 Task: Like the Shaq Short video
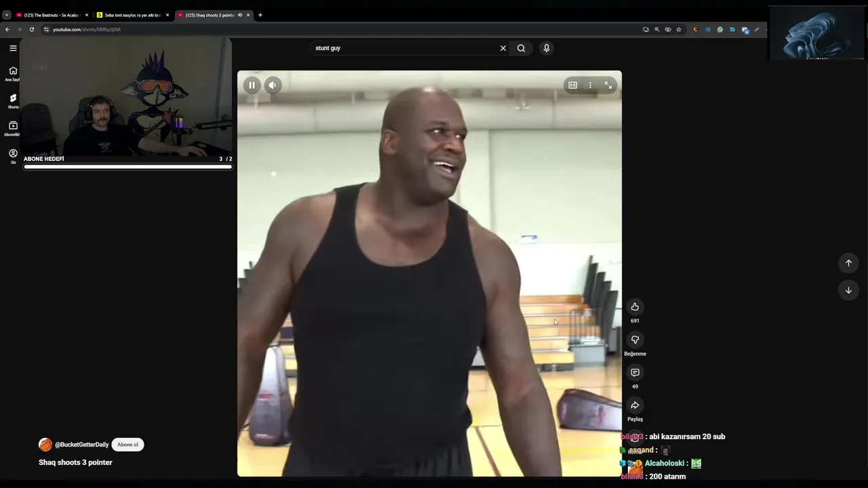tap(635, 306)
